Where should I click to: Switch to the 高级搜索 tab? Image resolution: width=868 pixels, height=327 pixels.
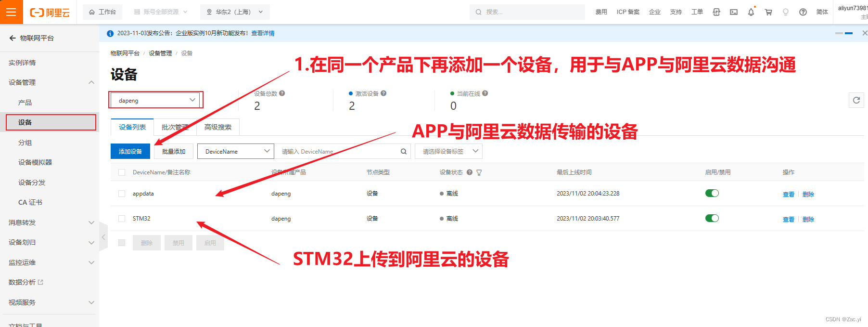[x=218, y=127]
